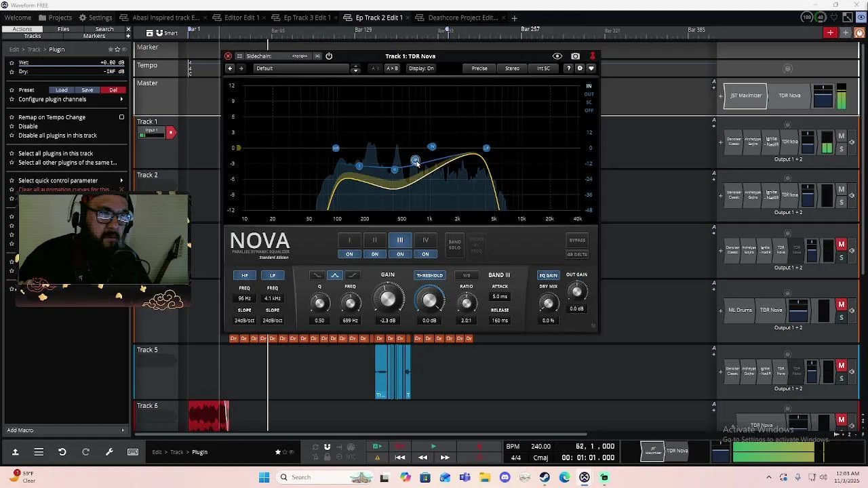The width and height of the screenshot is (868, 488).
Task: Click the preset up/down stepper arrows
Action: click(355, 68)
